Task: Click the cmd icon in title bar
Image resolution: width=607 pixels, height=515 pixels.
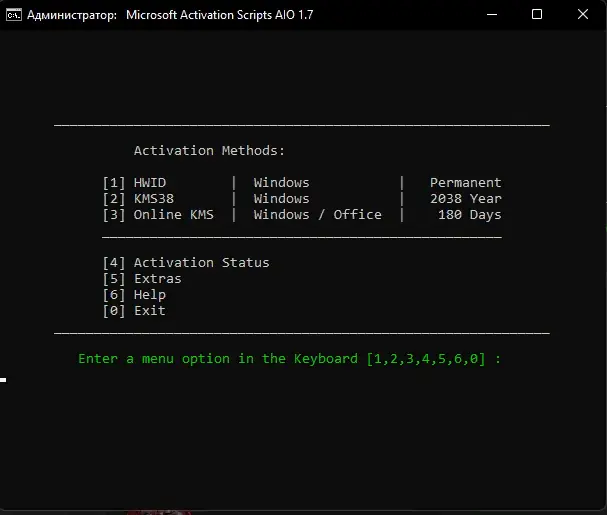Action: point(14,15)
